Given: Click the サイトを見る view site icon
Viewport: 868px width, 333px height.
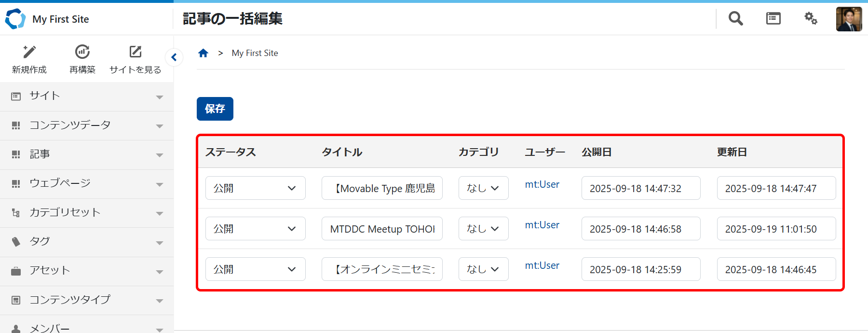Looking at the screenshot, I should [x=136, y=52].
